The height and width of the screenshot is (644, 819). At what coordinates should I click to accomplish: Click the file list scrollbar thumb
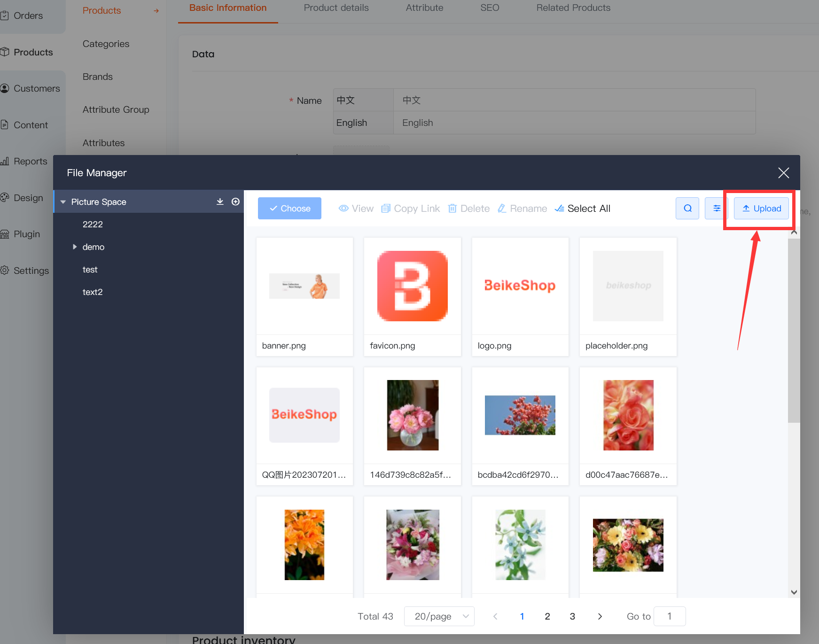pos(794,331)
